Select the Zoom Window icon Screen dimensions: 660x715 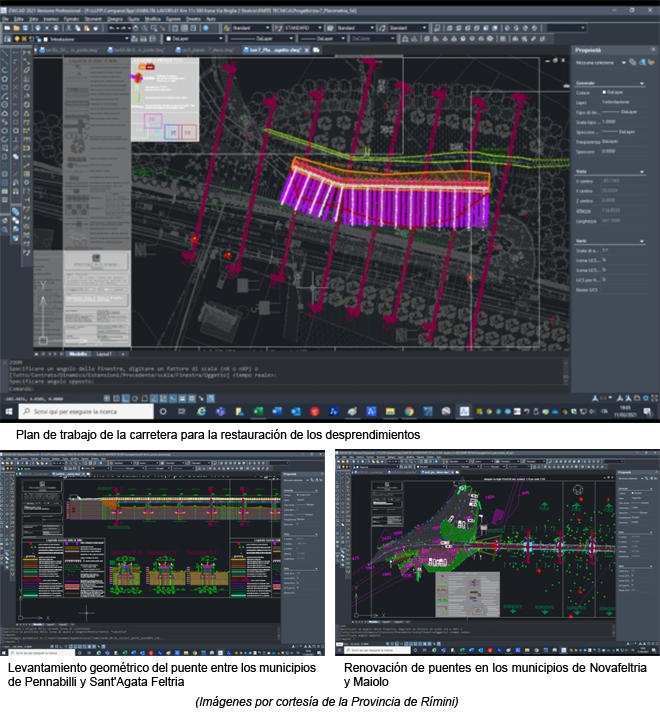click(154, 28)
